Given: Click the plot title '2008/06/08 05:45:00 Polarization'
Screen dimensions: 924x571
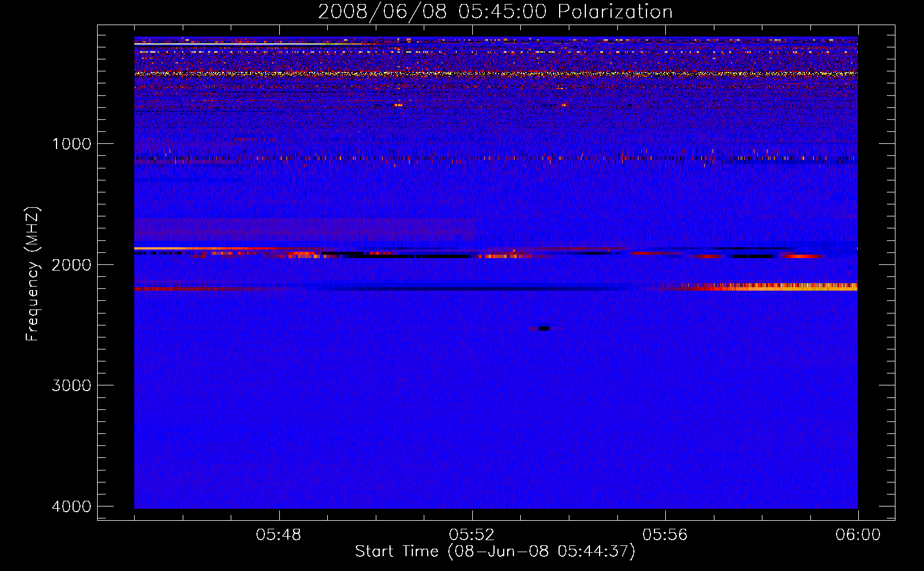Looking at the screenshot, I should (495, 11).
